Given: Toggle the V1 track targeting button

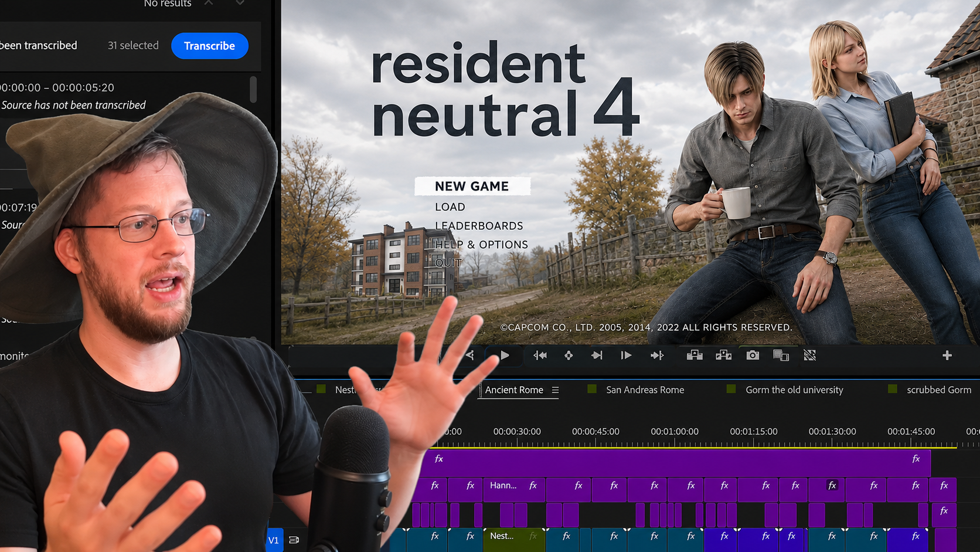Looking at the screenshot, I should pos(274,540).
